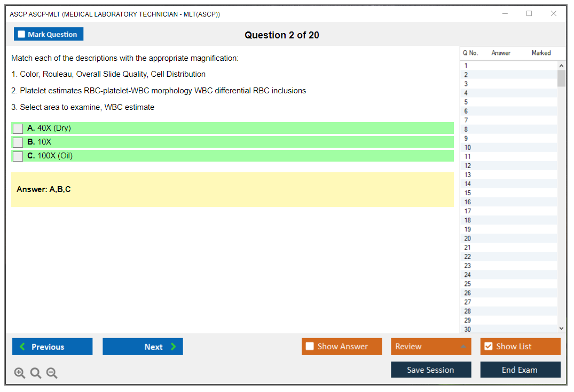574x392 pixels.
Task: Open the Review dropdown menu
Action: point(431,347)
